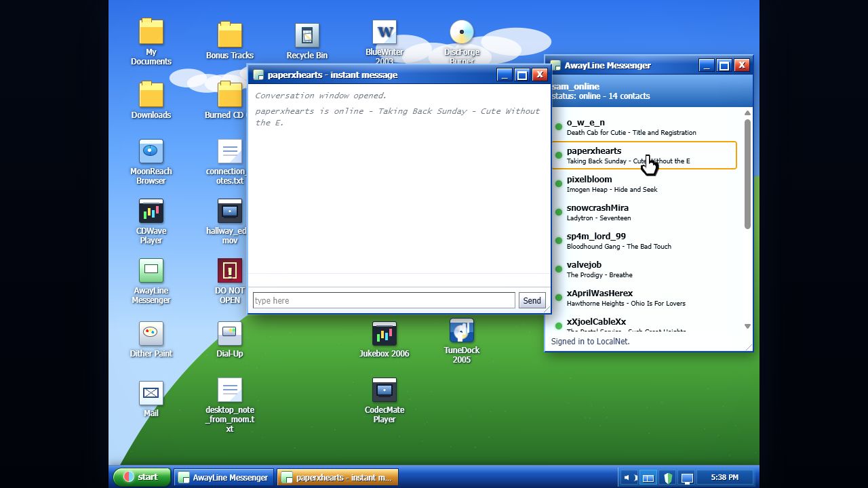Select the DO NOT OPEN icon

[230, 281]
